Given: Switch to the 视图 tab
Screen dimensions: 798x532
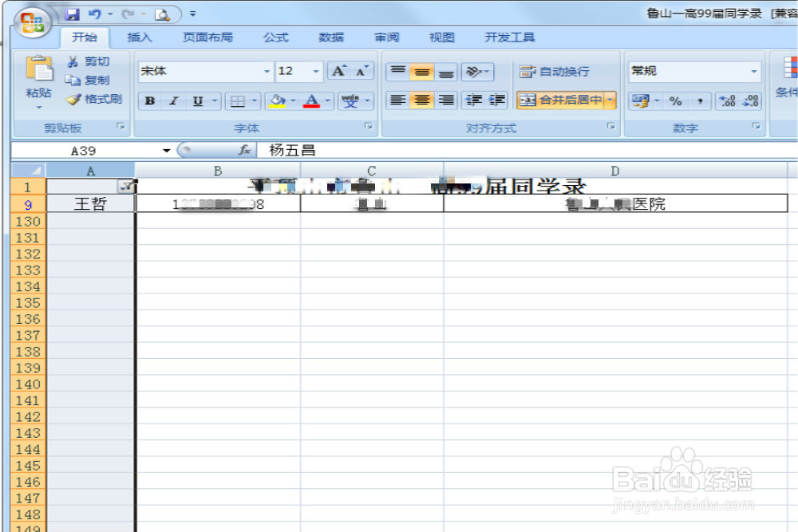Looking at the screenshot, I should tap(442, 37).
